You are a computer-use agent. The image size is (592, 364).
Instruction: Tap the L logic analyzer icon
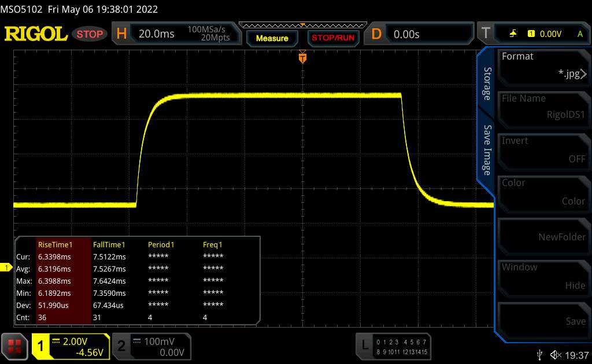(x=364, y=345)
